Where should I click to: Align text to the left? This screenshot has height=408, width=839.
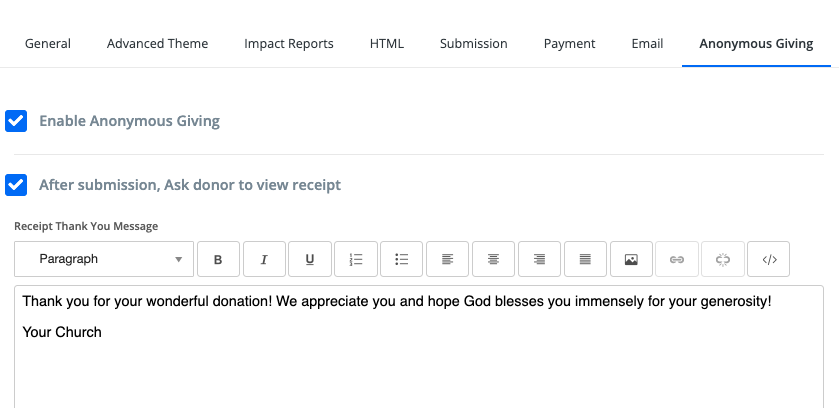pos(448,259)
